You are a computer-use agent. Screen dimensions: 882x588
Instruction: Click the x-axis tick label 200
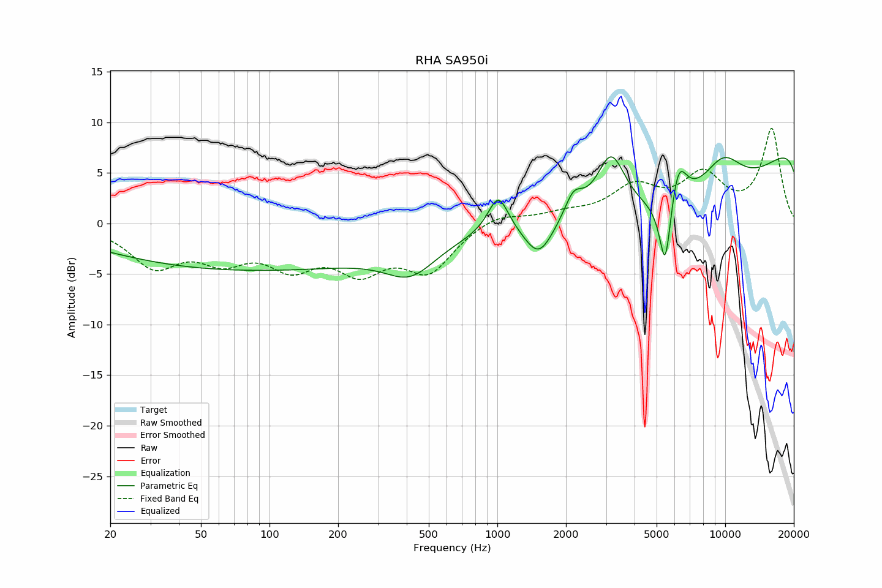click(x=338, y=534)
